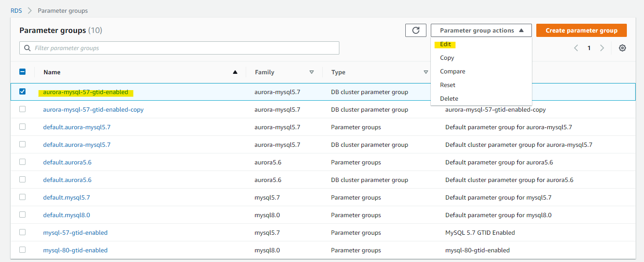Viewport: 644px width, 262px height.
Task: Go to previous page arrow
Action: click(x=576, y=48)
